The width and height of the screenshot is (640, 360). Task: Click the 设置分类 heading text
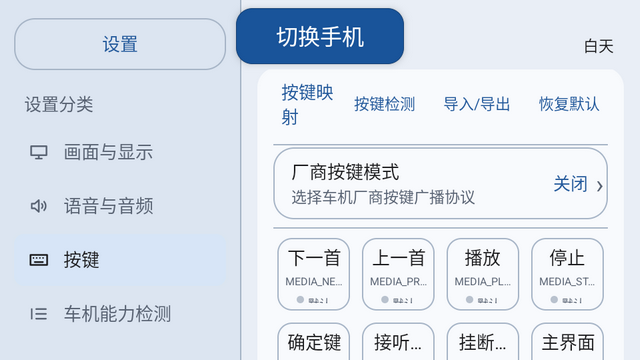tap(59, 104)
